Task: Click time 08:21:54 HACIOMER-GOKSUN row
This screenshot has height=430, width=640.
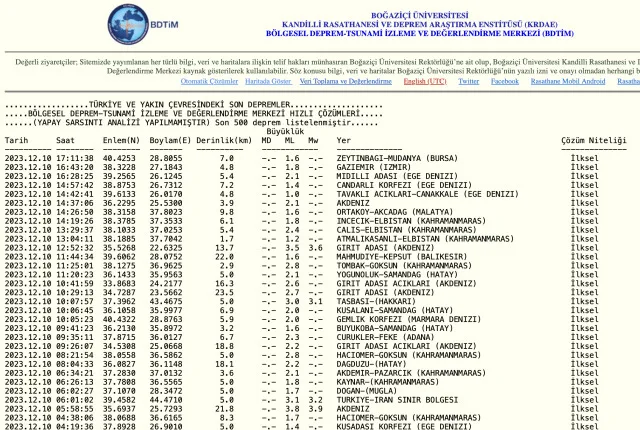Action: click(x=75, y=355)
